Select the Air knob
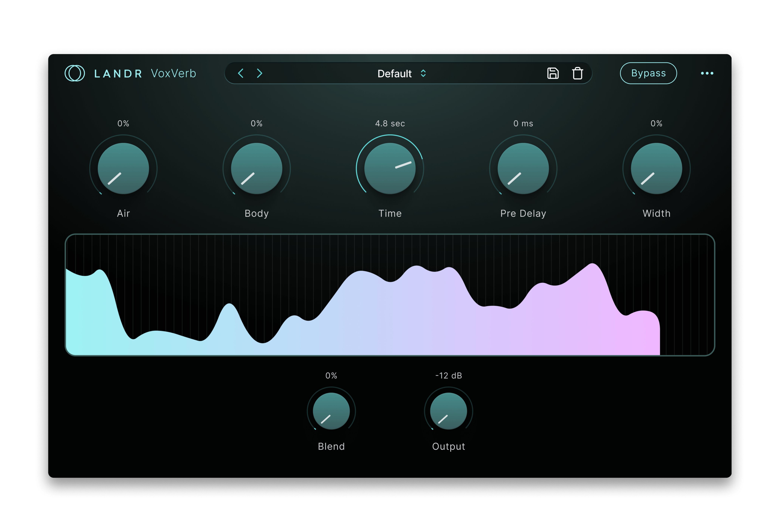Viewport: 779px width, 532px height. point(123,168)
